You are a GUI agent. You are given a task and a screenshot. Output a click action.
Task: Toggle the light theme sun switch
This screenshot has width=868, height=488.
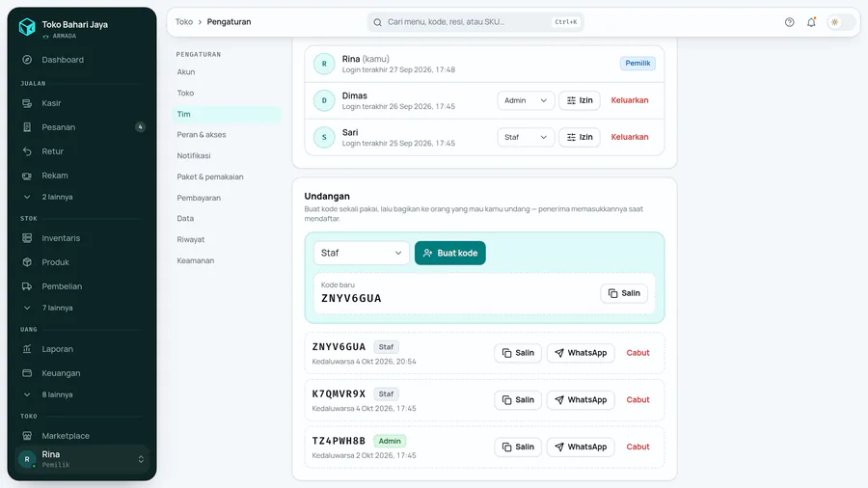(840, 22)
